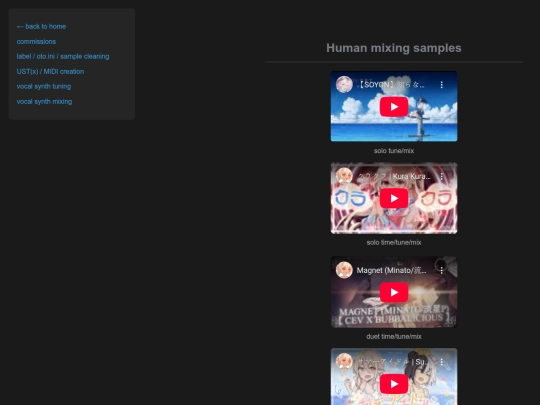Open vocal synth mixing link

(x=44, y=102)
